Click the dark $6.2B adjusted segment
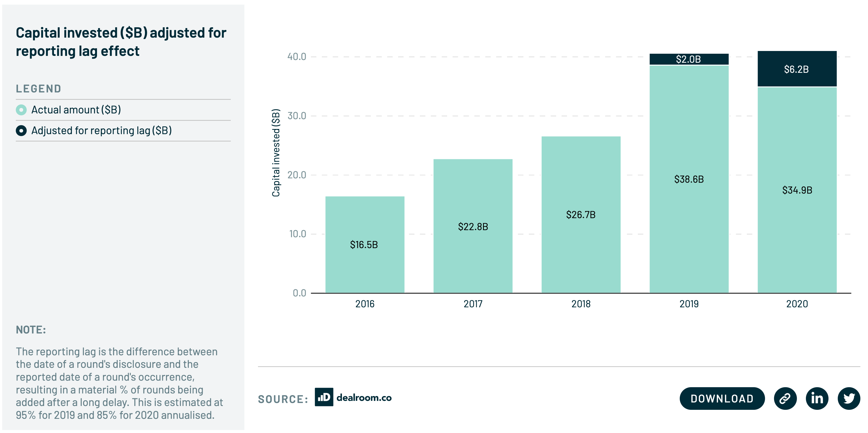868x433 pixels. coord(797,69)
